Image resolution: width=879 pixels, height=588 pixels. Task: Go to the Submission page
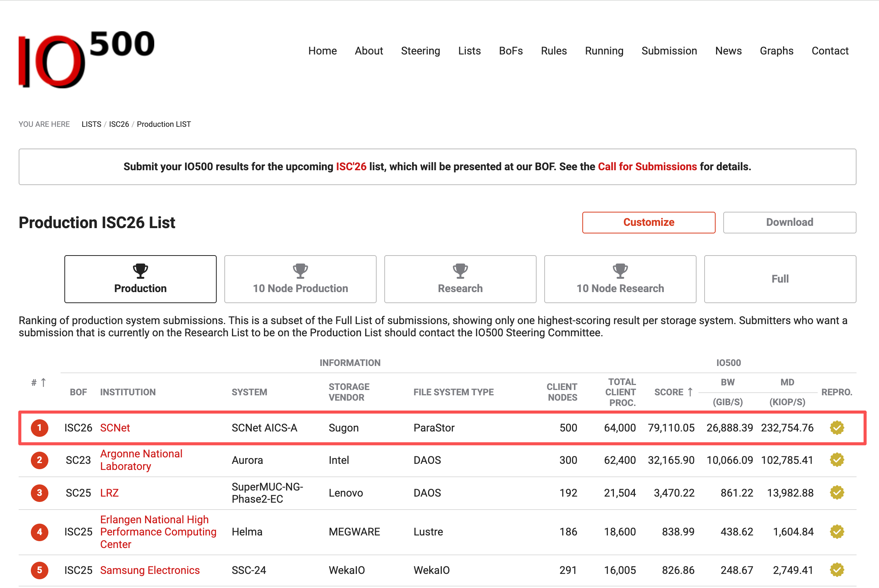click(x=669, y=51)
